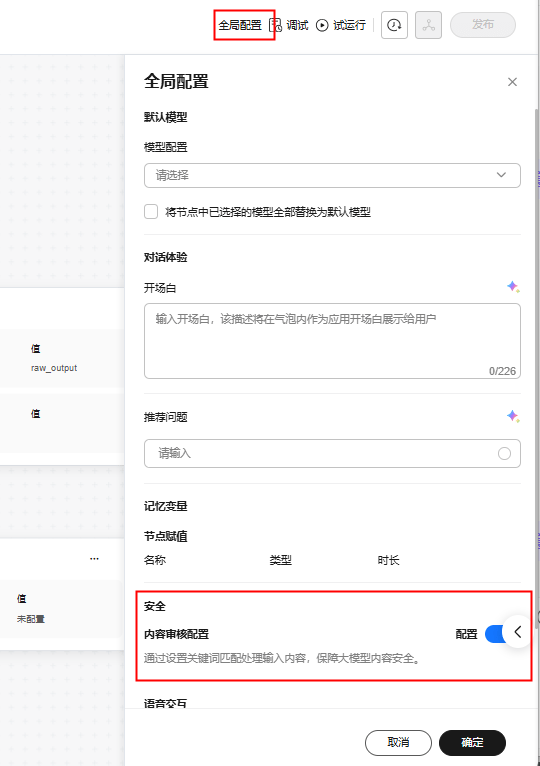
Task: Check the replace models with default model checkbox
Action: (x=151, y=212)
